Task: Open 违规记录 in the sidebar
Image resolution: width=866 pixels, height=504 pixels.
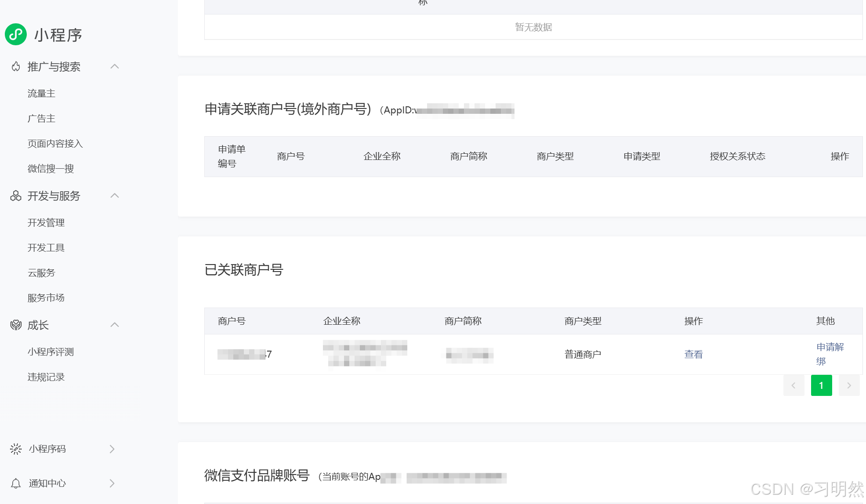Action: coord(46,377)
